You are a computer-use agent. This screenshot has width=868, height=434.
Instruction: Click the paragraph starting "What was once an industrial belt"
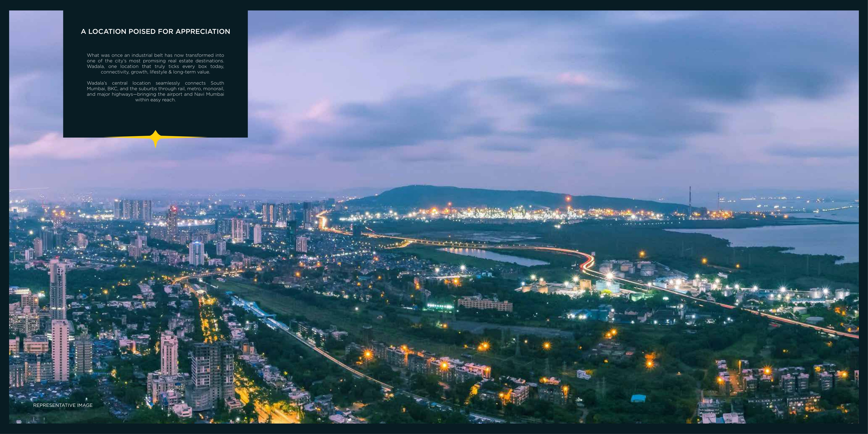coord(155,63)
